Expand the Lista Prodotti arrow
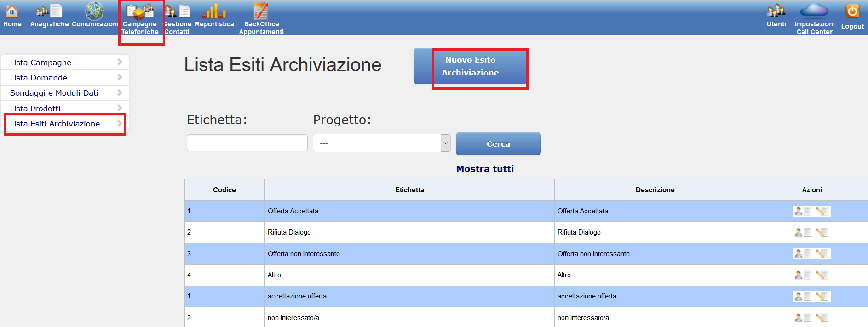The height and width of the screenshot is (327, 868). click(x=120, y=108)
